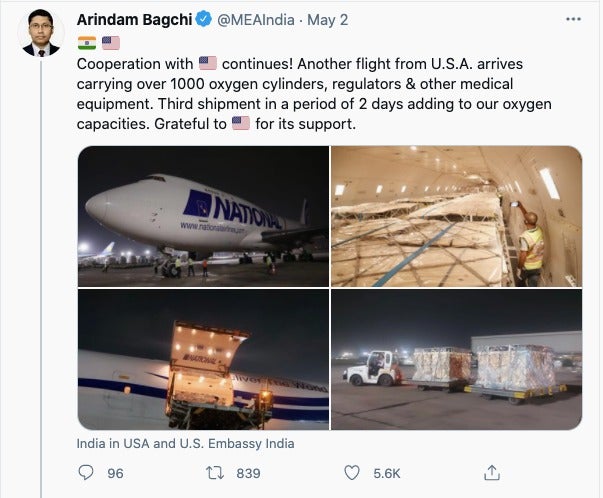Click the US flag emoji below name
The height and width of the screenshot is (498, 603).
(111, 43)
